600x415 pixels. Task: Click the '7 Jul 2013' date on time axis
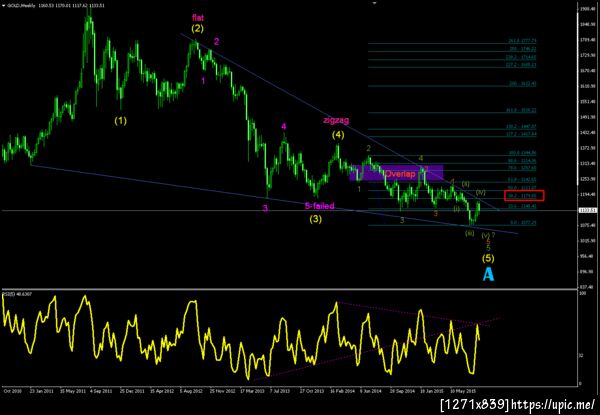pyautogui.click(x=279, y=391)
